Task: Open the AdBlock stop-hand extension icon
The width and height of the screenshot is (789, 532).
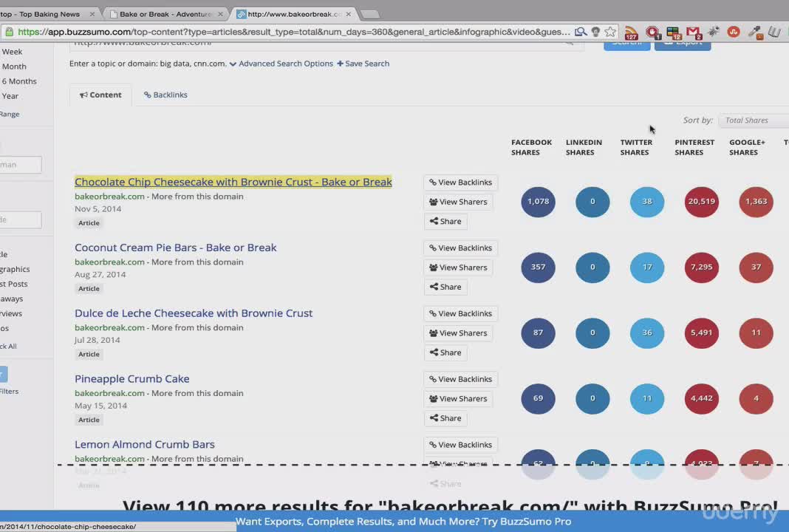Action: [x=652, y=33]
